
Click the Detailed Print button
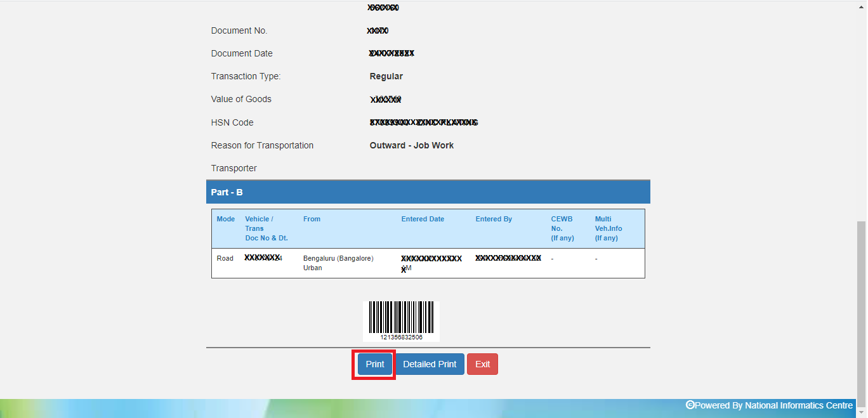tap(430, 364)
